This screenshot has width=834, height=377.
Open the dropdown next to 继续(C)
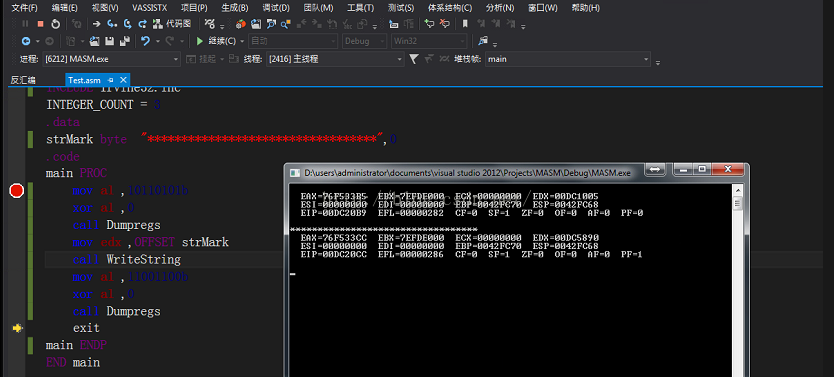242,41
